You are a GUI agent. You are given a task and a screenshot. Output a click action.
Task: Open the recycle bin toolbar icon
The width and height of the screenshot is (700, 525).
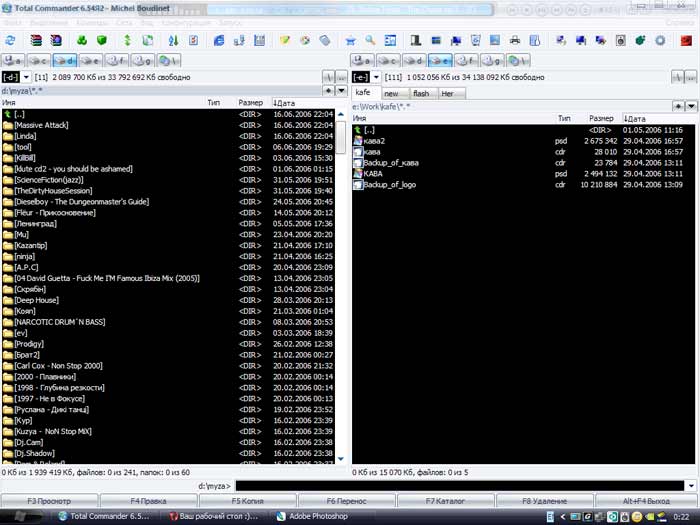coord(475,41)
